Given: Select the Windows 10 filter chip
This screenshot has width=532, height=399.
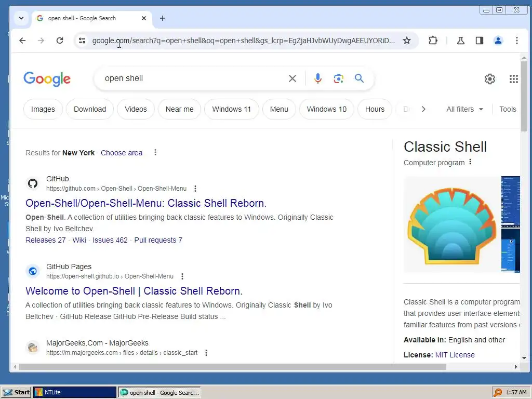Looking at the screenshot, I should (326, 109).
